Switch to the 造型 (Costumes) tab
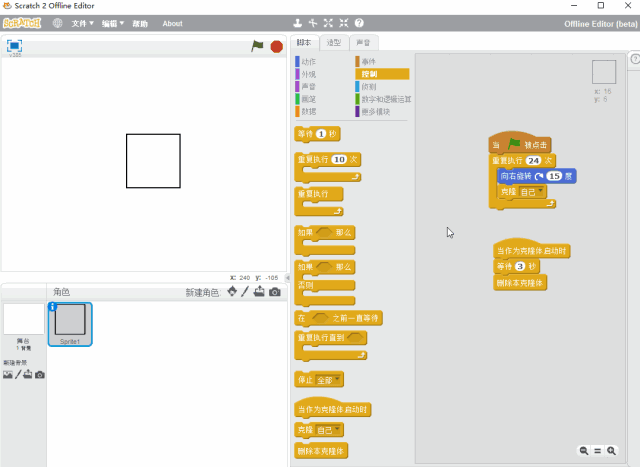This screenshot has height=467, width=640. pyautogui.click(x=334, y=43)
